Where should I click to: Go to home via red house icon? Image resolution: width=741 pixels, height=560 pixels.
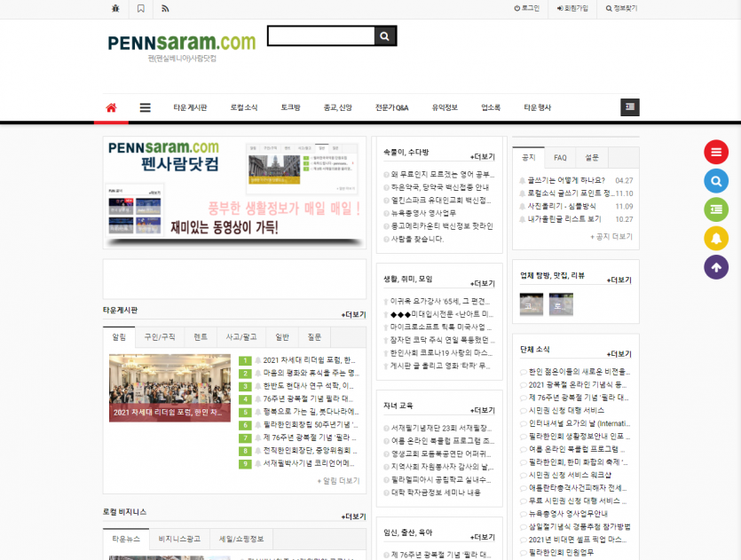point(111,107)
